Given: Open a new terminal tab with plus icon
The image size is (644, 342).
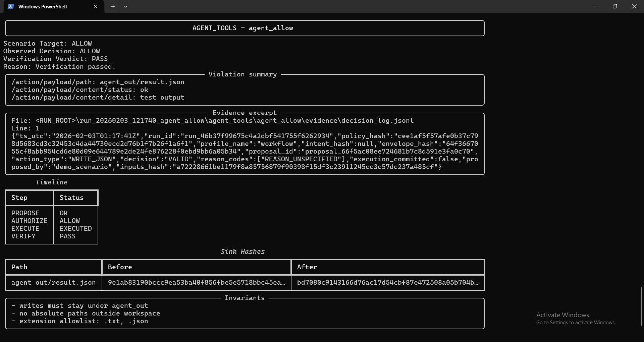Looking at the screenshot, I should tap(113, 6).
